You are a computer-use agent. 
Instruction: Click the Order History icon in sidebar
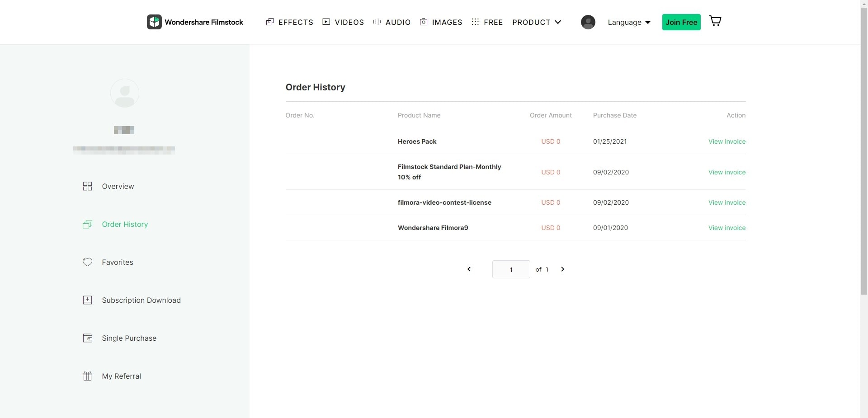(x=87, y=224)
